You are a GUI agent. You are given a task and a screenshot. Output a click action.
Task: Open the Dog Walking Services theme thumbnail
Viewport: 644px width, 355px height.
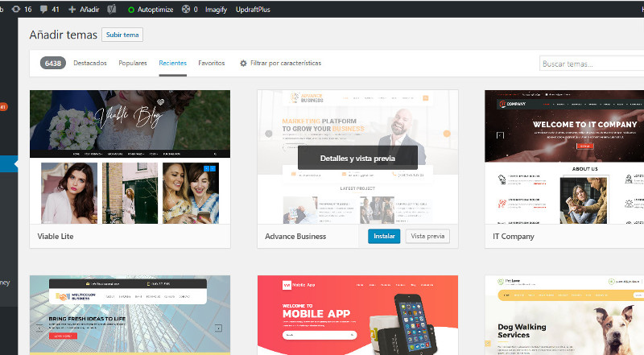coord(564,315)
